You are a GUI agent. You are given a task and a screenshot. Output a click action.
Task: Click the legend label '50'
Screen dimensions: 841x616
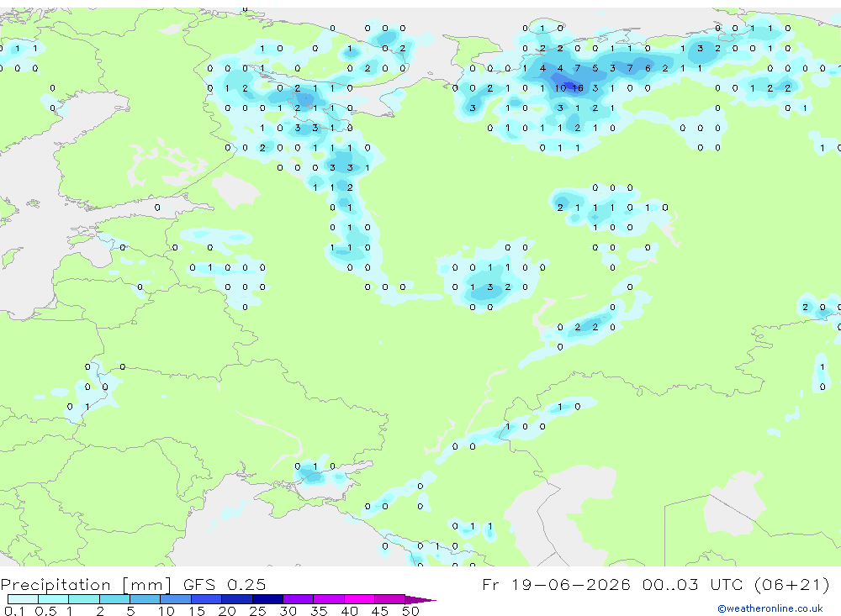[x=410, y=611]
